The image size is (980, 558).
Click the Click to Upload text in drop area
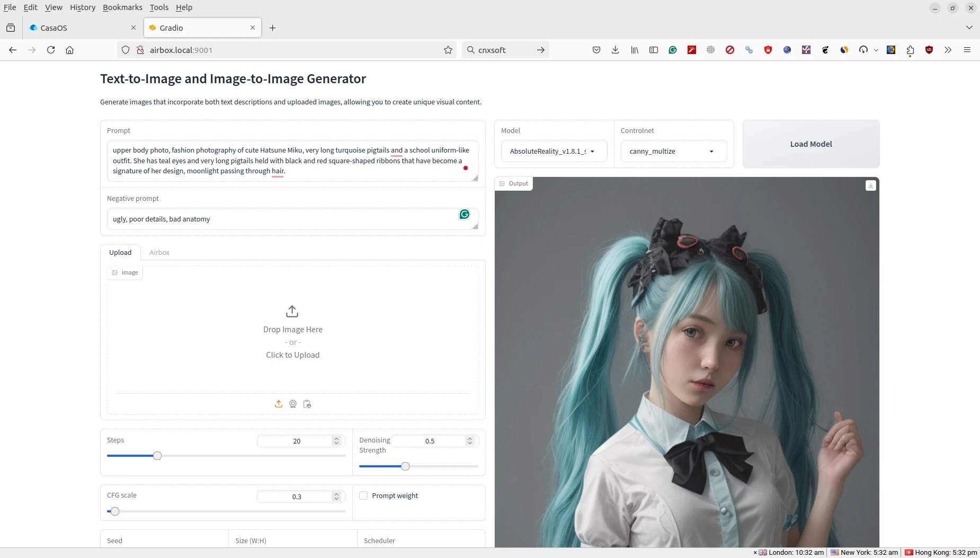(x=292, y=355)
